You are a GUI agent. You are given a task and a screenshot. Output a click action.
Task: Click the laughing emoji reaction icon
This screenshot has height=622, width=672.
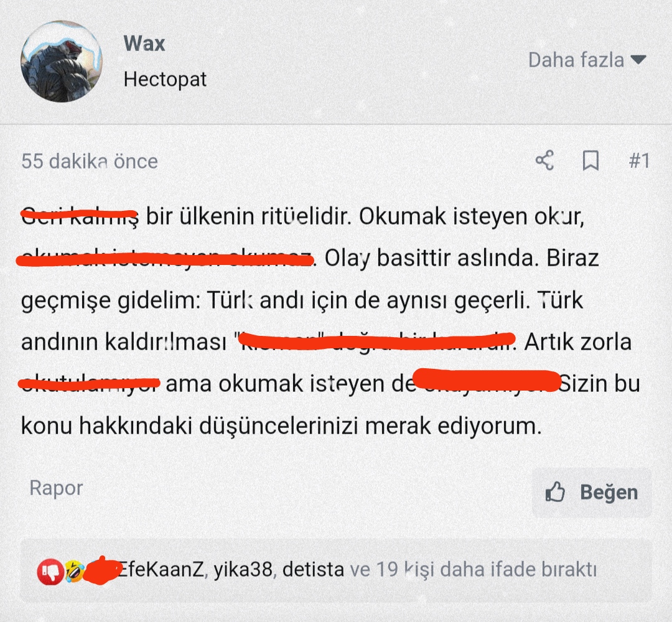75,570
